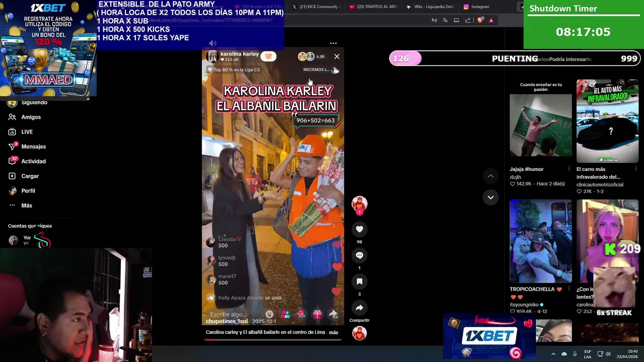The width and height of the screenshot is (644, 362).
Task: Open the LIVE sidebar item
Action: (x=20, y=132)
